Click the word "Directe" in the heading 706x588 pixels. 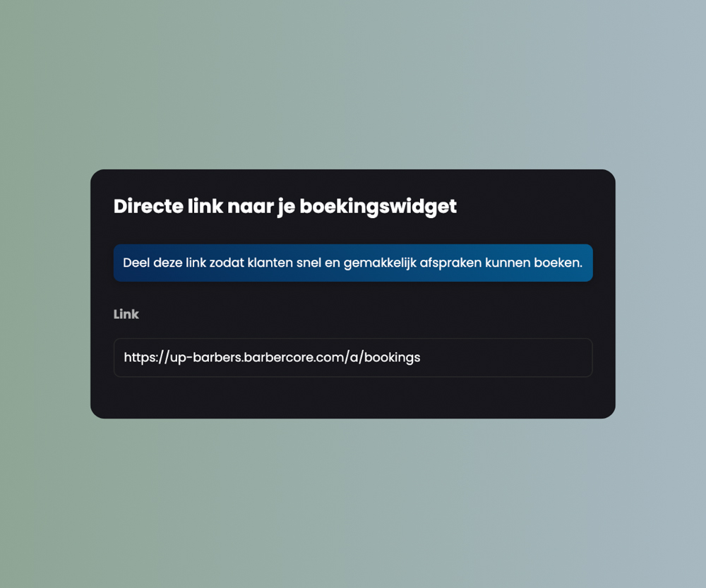[148, 207]
